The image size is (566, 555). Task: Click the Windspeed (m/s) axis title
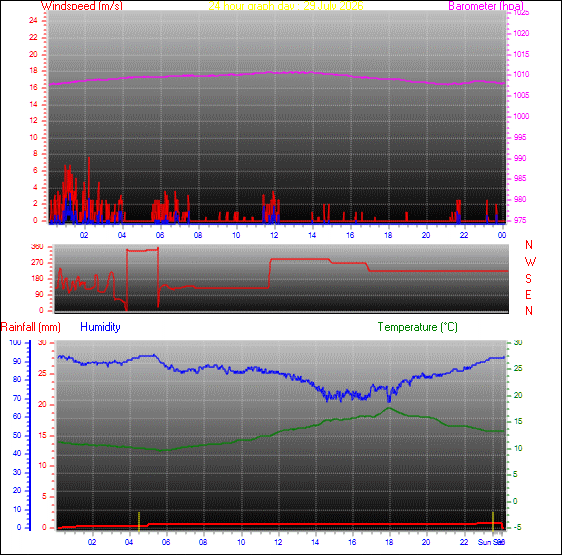[82, 6]
